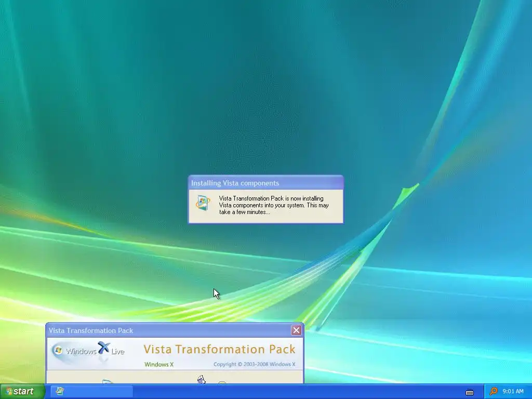The image size is (532, 399).
Task: Click the installing components message text
Action: 274,205
